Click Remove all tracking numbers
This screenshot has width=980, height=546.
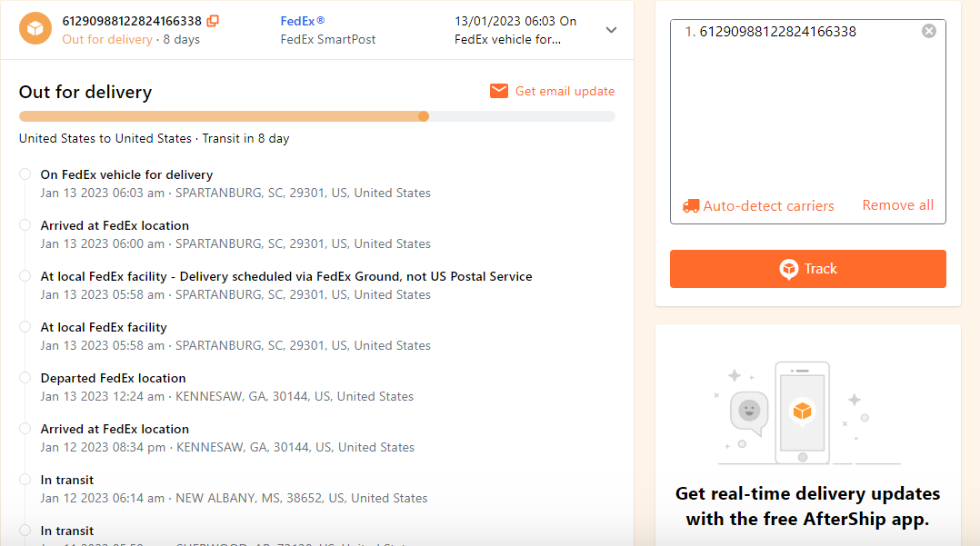[897, 205]
